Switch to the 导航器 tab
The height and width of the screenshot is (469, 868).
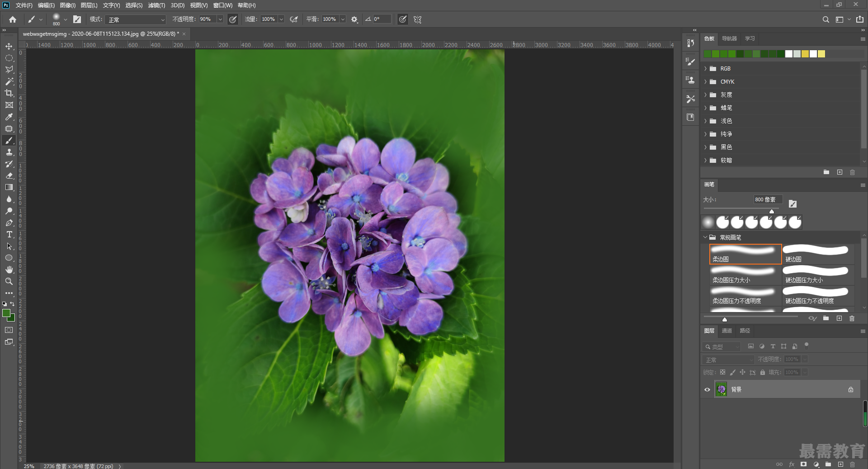[x=729, y=38]
